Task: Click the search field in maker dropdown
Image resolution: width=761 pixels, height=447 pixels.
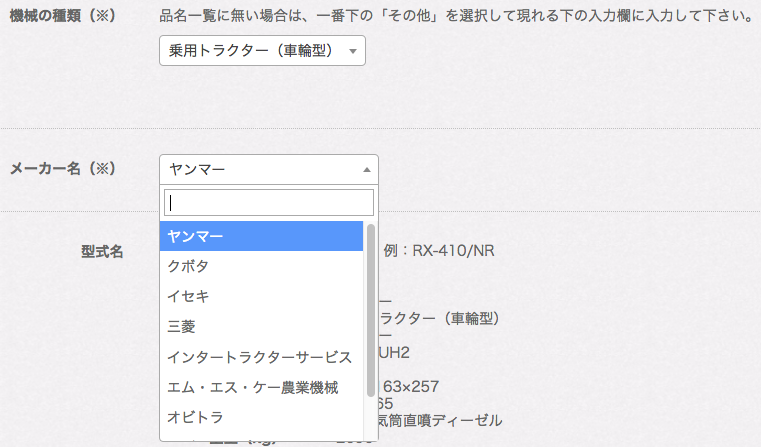Action: pos(269,202)
